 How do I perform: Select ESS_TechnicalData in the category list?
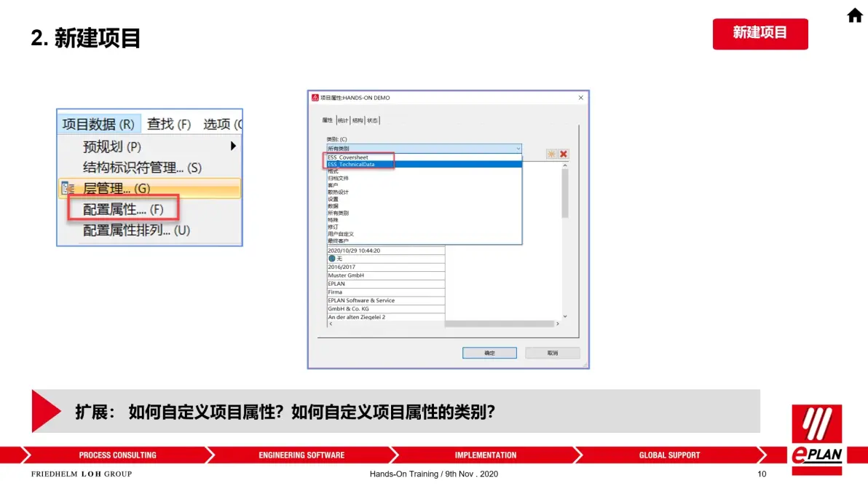[x=424, y=165]
